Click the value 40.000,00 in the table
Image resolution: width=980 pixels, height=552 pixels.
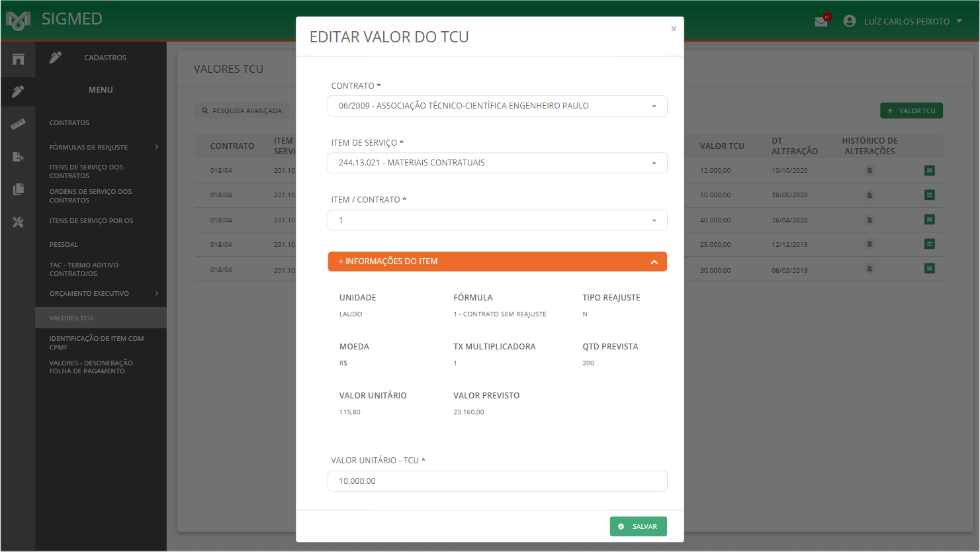pyautogui.click(x=715, y=220)
